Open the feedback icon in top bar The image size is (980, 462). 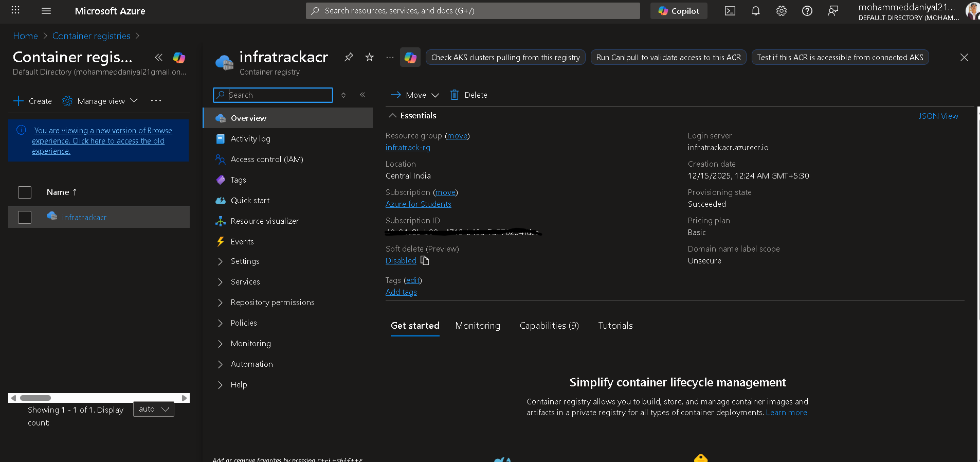833,11
